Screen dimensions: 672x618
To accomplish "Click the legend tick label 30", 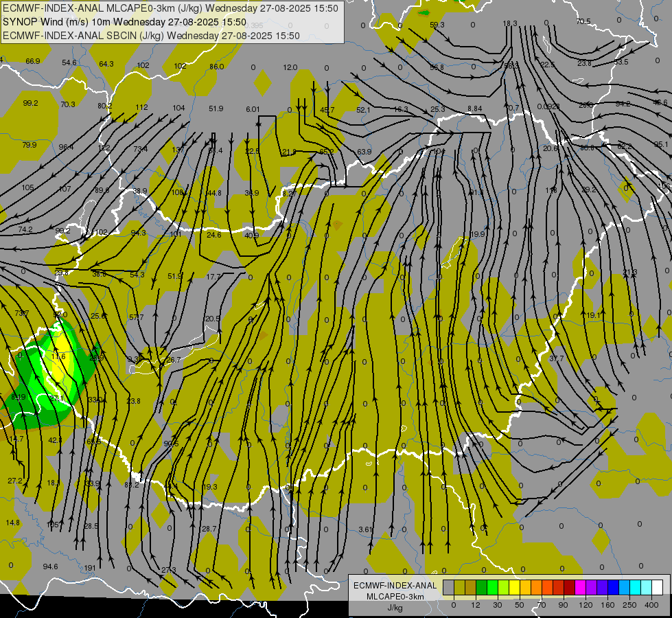I will 497,605.
